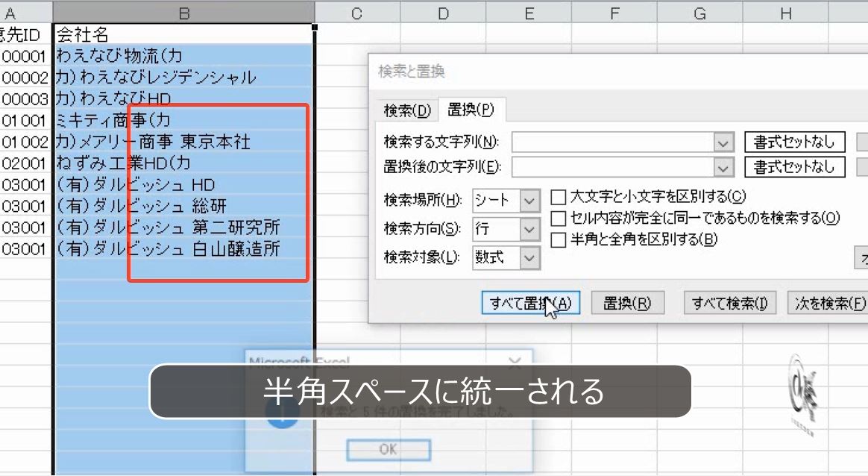Click the 次を検索(F) button
The height and width of the screenshot is (476, 868).
[828, 303]
